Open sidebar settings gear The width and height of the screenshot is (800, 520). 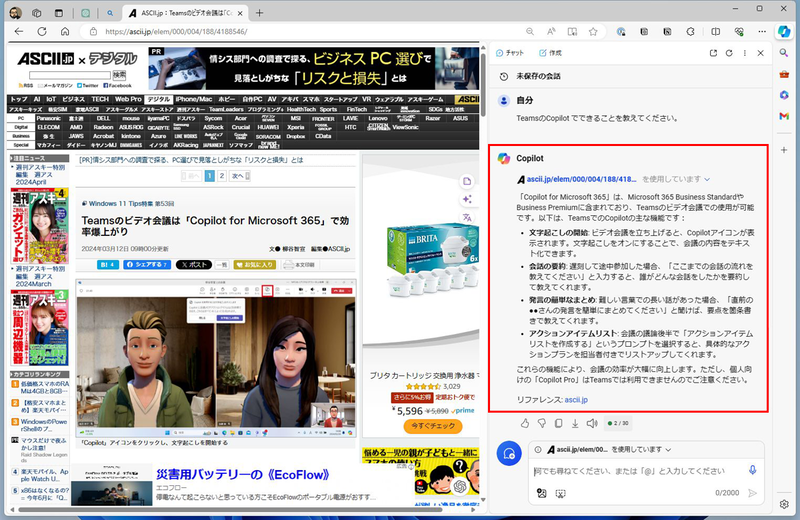coord(784,504)
